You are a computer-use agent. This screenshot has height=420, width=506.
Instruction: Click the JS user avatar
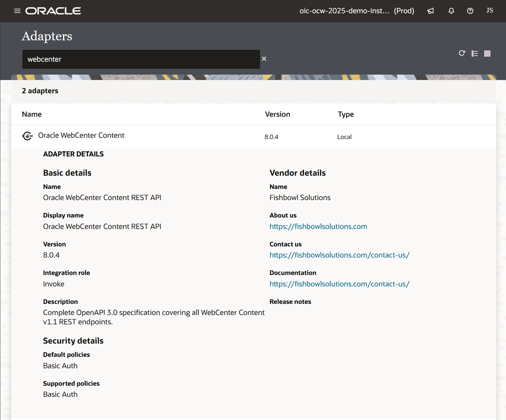point(490,10)
